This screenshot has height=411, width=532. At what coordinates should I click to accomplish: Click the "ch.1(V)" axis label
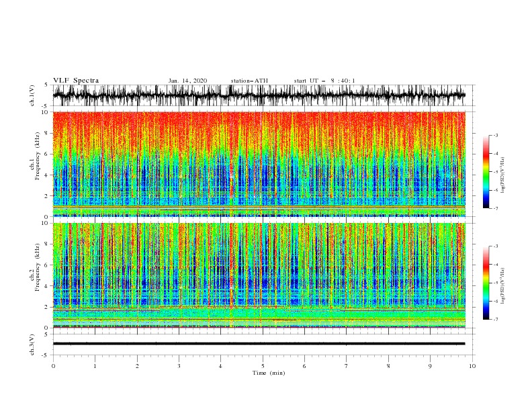pos(32,95)
